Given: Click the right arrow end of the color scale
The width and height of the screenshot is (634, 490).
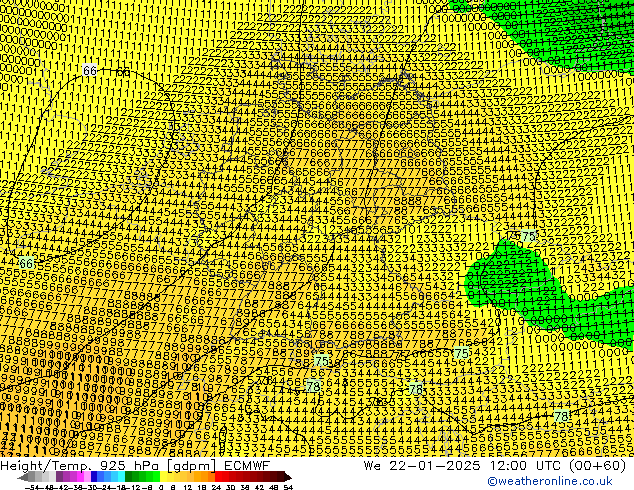Looking at the screenshot, I should (x=288, y=477).
